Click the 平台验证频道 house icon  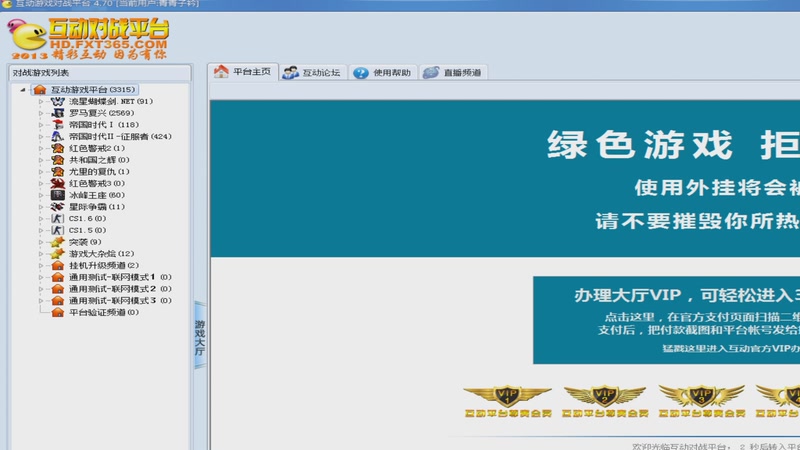pos(58,313)
